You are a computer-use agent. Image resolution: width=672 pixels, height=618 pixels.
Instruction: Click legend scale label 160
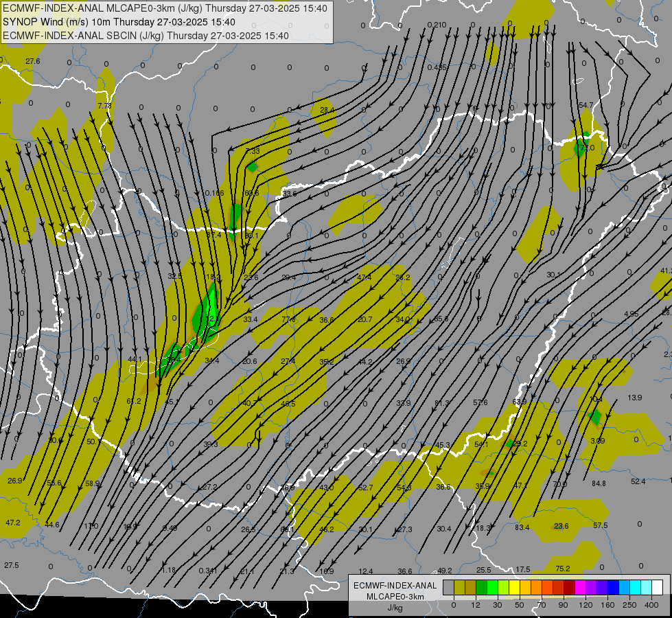click(607, 605)
